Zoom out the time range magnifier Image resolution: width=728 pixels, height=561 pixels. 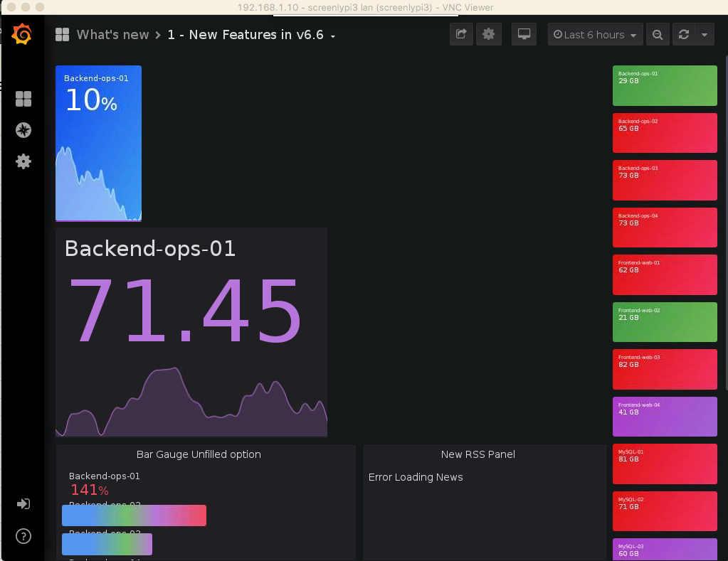[x=657, y=33]
